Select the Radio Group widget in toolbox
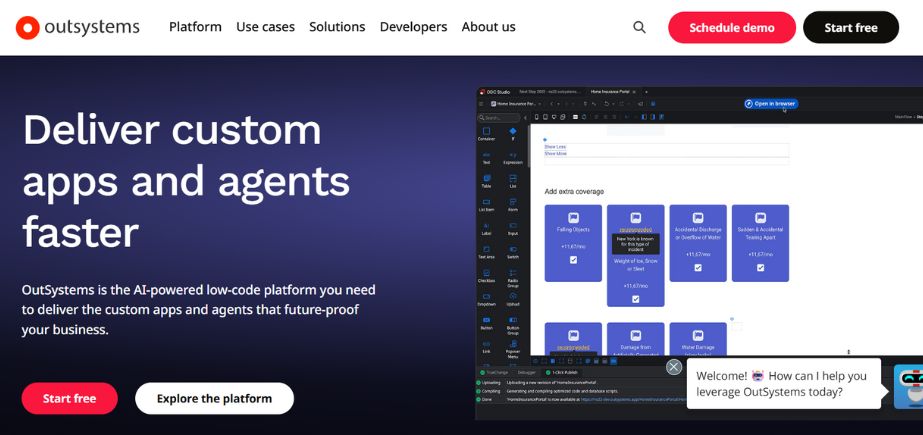Viewport: 923px width, 435px height. pos(513,277)
